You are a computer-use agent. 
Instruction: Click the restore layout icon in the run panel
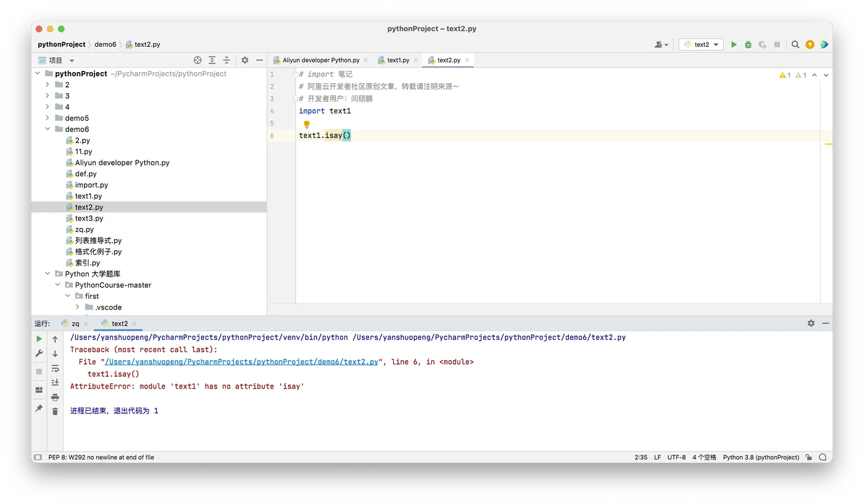[x=39, y=390]
